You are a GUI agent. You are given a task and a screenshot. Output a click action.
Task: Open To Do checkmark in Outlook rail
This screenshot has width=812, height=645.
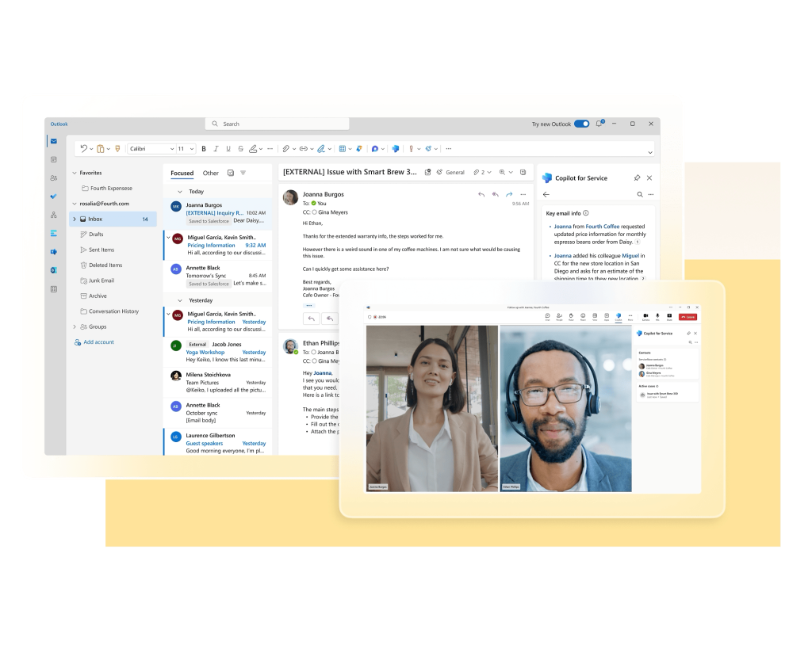pos(54,197)
